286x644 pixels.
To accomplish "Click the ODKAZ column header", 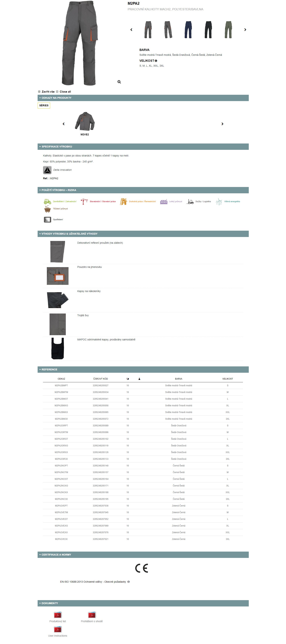I will tap(61, 379).
